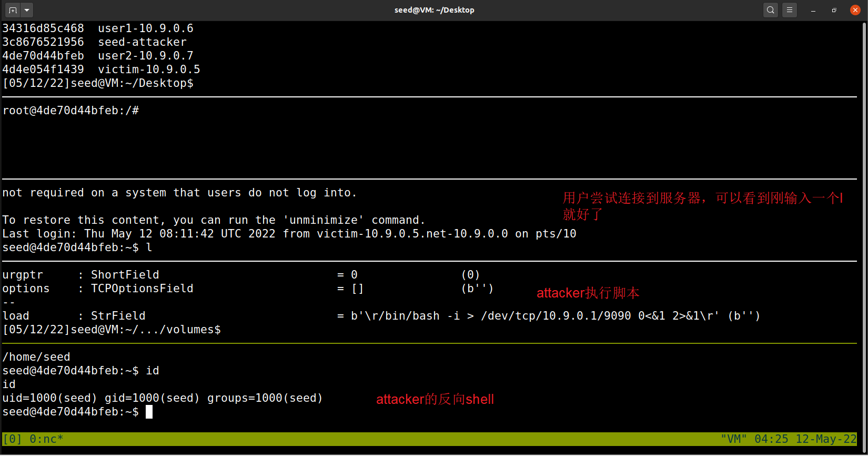Image resolution: width=868 pixels, height=456 pixels.
Task: Click the text user1-10.9.0.6
Action: [x=146, y=28]
